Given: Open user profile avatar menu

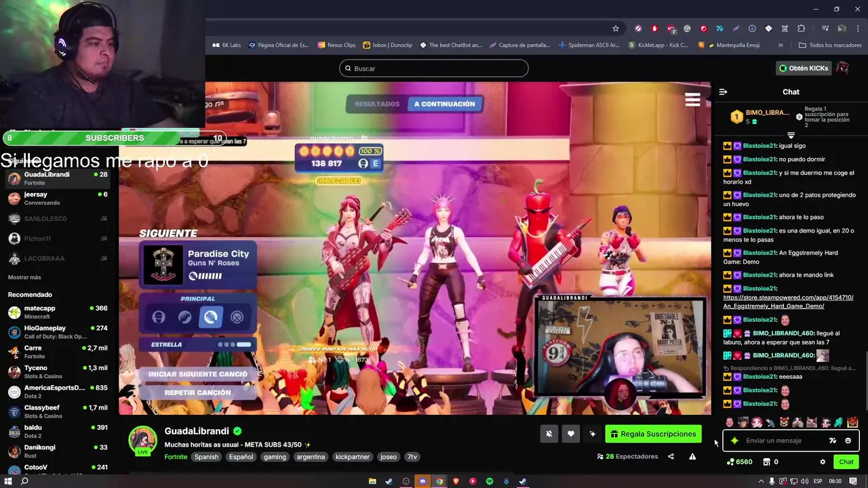Looking at the screenshot, I should pyautogui.click(x=843, y=68).
